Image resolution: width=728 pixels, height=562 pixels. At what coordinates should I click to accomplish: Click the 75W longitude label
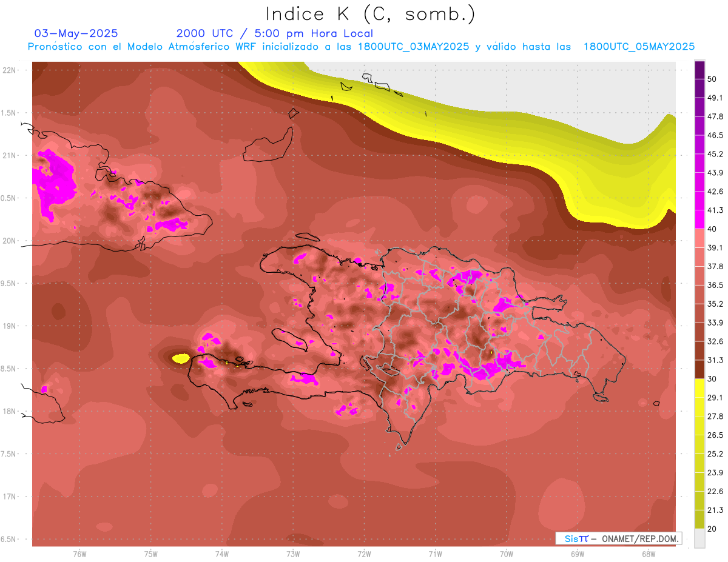[x=151, y=554]
